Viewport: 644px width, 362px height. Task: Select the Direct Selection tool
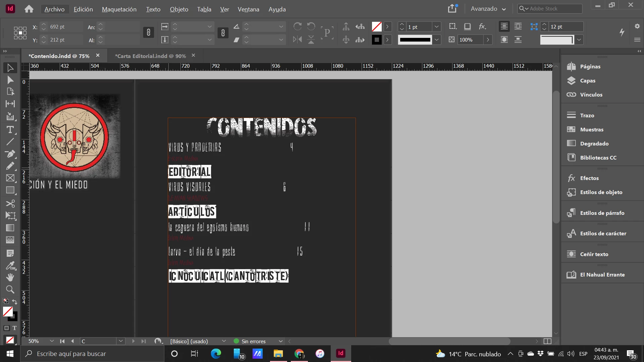[10, 80]
